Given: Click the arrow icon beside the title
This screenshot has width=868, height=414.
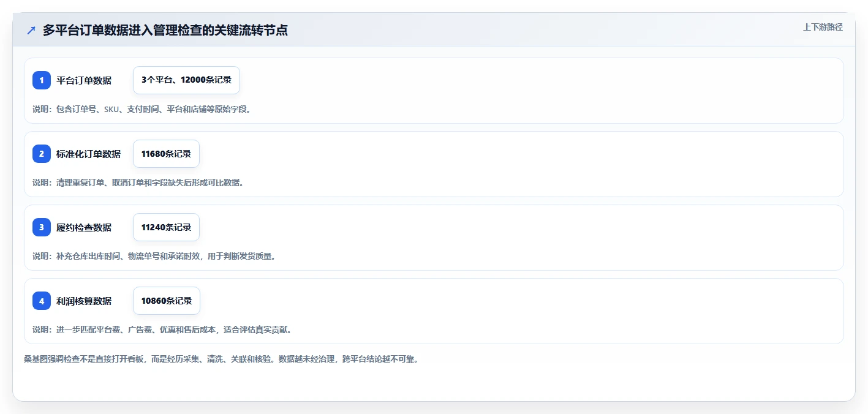Looking at the screenshot, I should click(x=31, y=30).
